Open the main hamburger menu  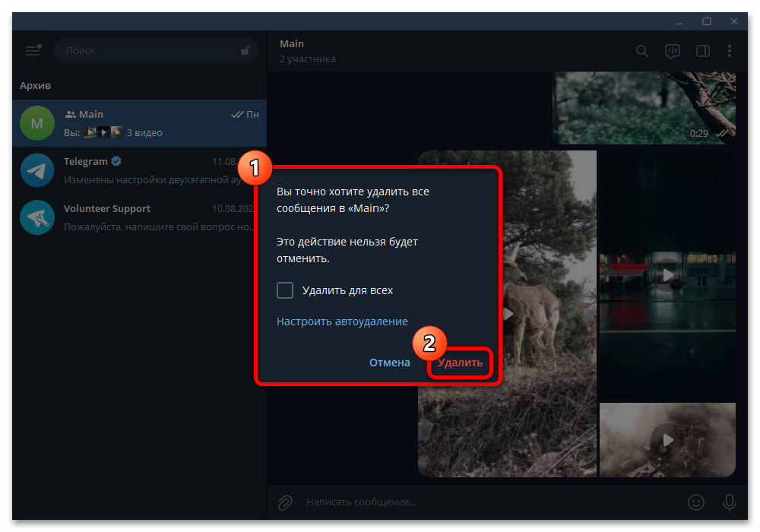pyautogui.click(x=33, y=50)
